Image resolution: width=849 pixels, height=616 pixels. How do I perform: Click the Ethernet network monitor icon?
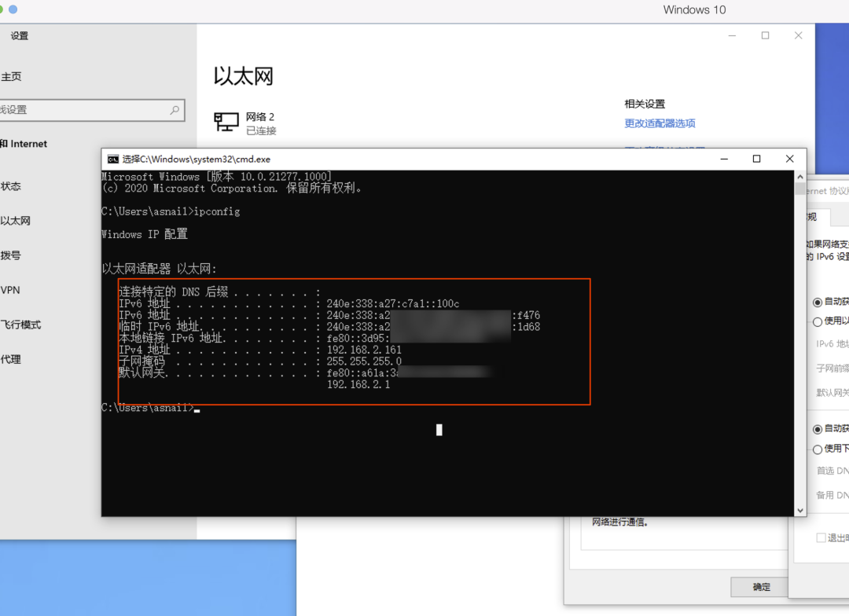pyautogui.click(x=226, y=122)
